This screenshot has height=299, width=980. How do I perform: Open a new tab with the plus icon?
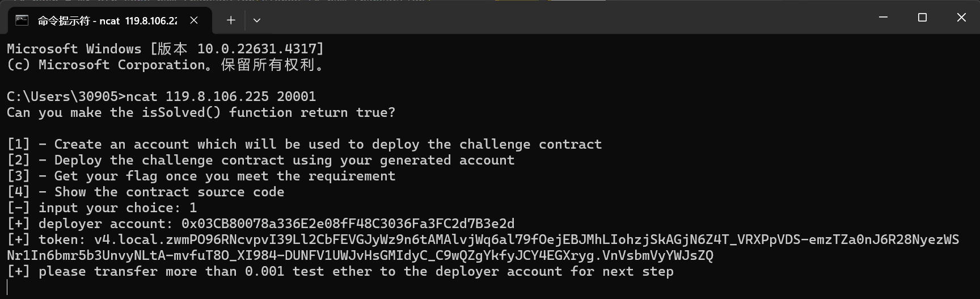pos(231,20)
